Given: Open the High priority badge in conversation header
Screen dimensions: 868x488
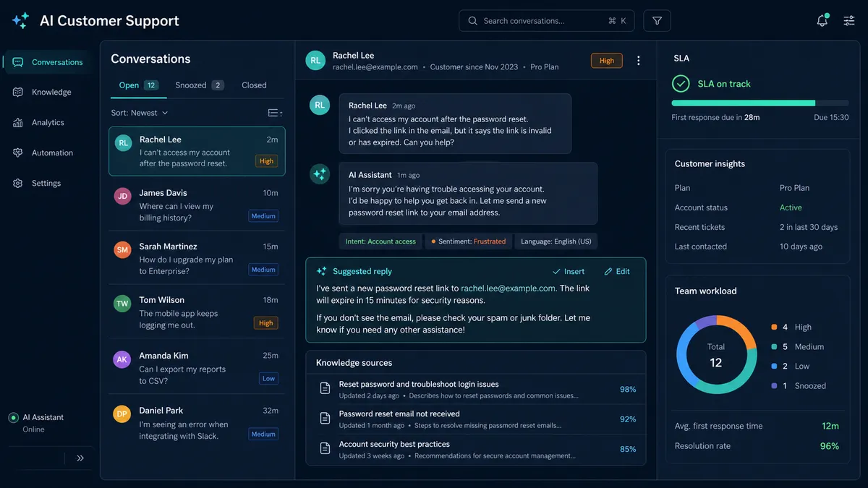Looking at the screenshot, I should 607,61.
